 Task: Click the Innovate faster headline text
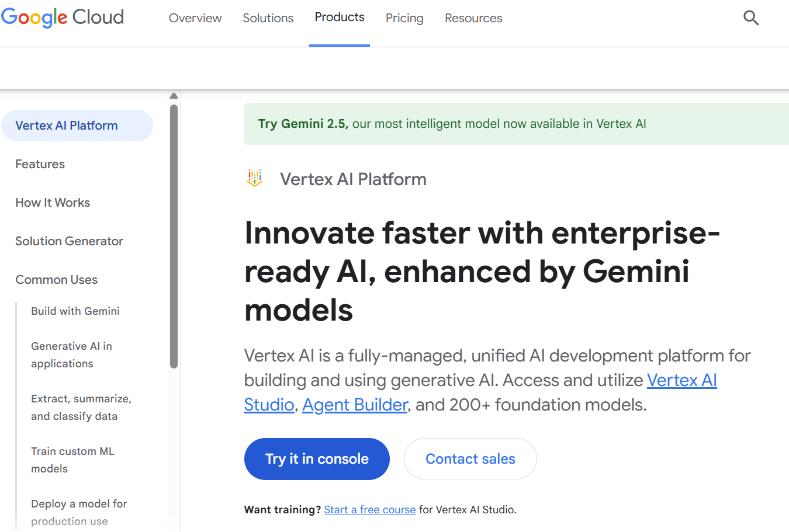click(x=482, y=272)
